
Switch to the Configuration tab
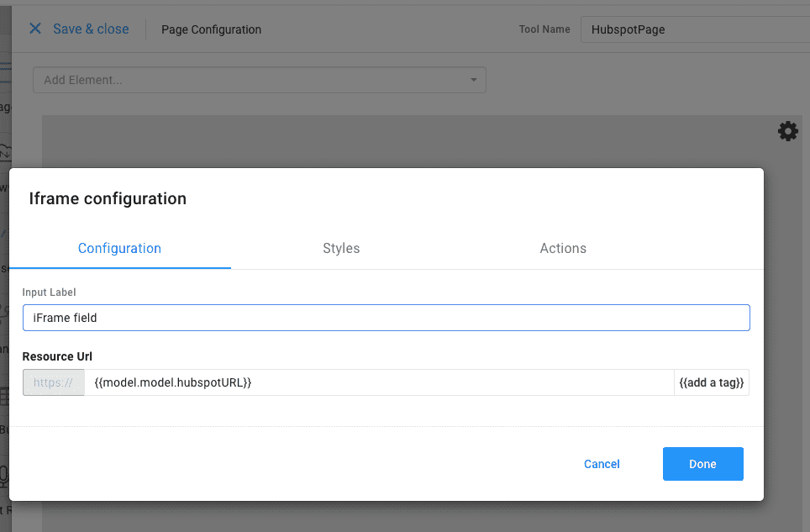click(119, 248)
